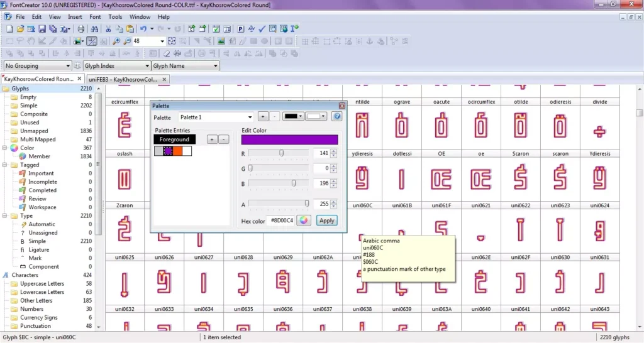Select the ecircumflex glyph cell
The image size is (644, 343).
(125, 122)
